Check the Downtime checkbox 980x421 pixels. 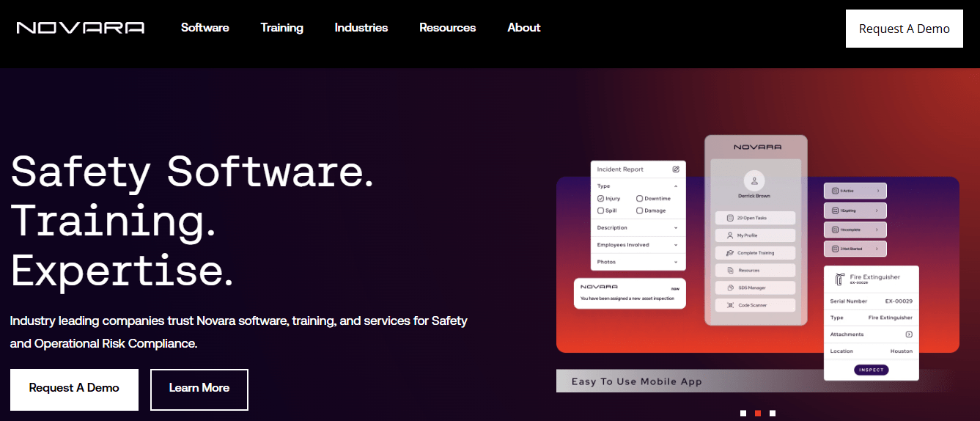(x=639, y=199)
